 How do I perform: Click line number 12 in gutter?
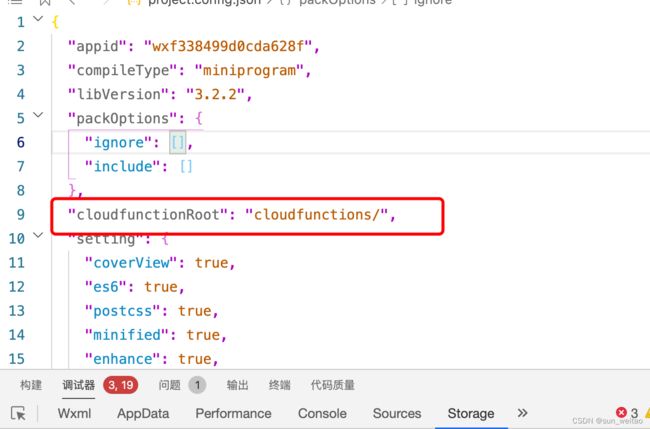(17, 286)
